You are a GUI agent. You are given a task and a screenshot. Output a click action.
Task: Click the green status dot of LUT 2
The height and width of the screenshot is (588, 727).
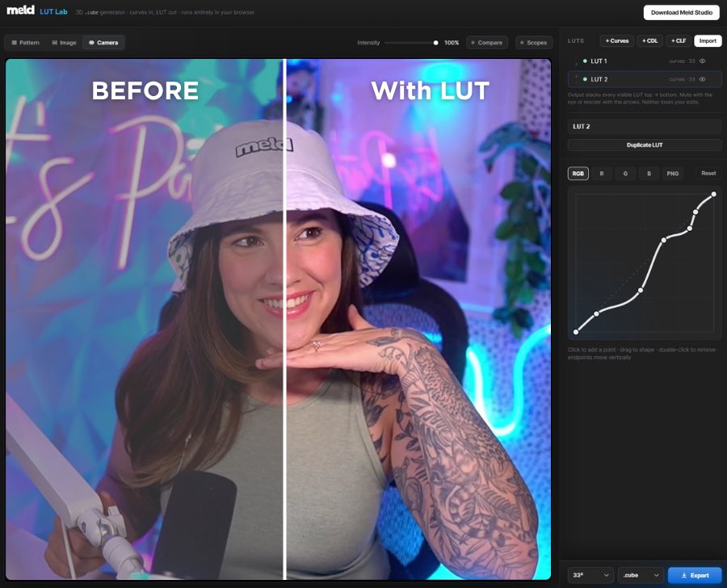585,79
